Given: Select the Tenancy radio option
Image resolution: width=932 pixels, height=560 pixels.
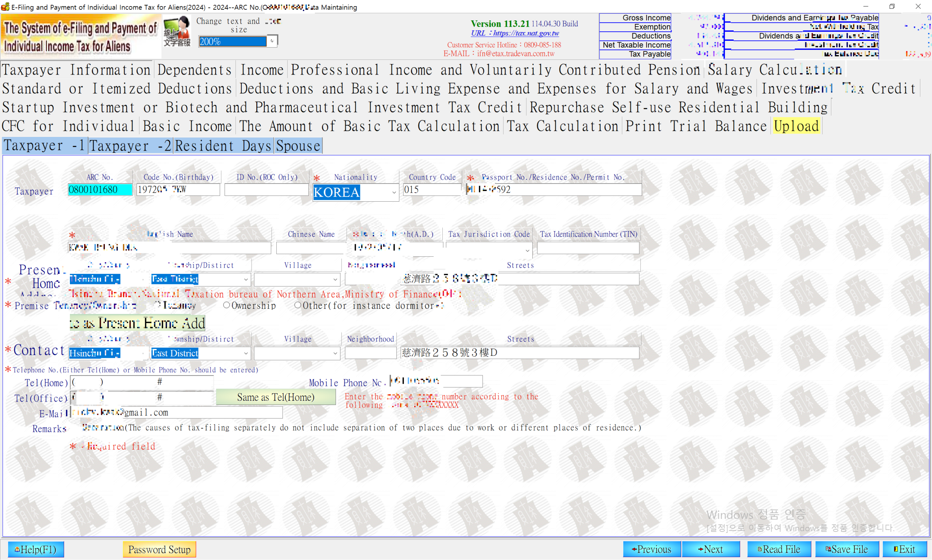Looking at the screenshot, I should (158, 304).
